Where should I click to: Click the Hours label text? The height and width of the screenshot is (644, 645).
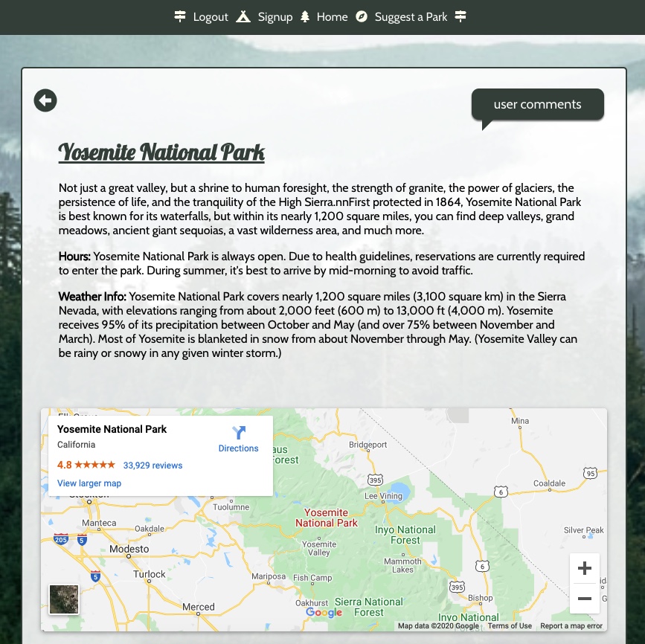(74, 257)
